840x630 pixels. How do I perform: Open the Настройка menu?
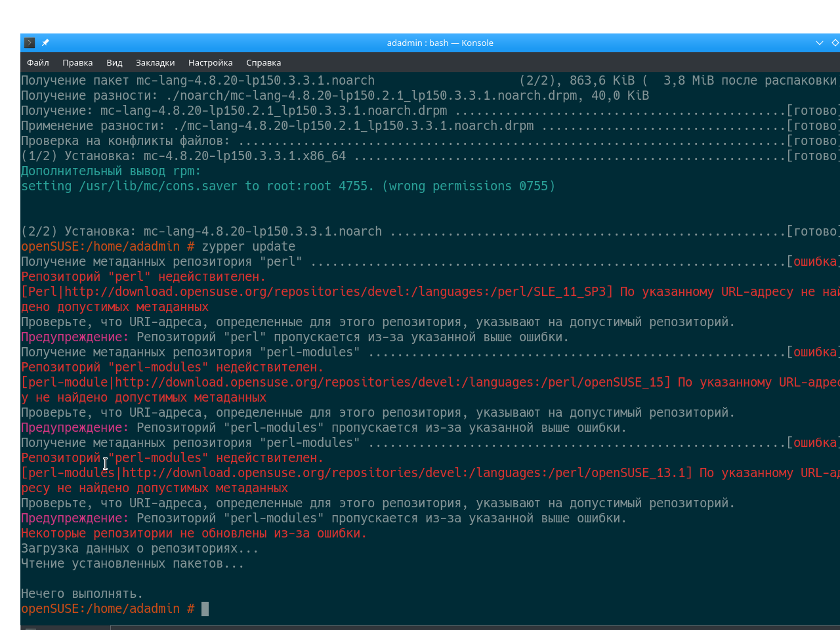(210, 62)
